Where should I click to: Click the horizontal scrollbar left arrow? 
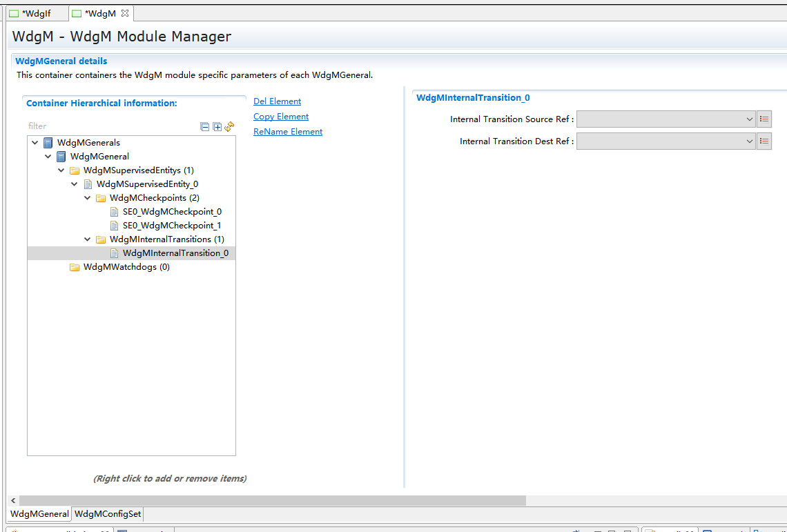point(14,500)
